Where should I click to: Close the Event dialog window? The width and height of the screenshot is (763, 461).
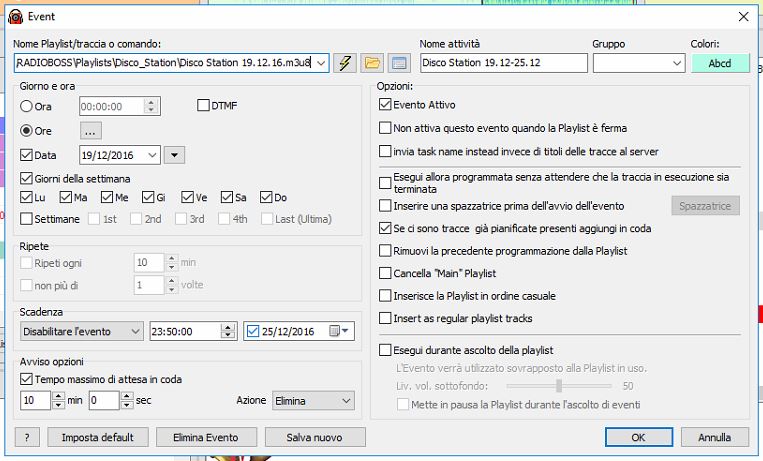coord(744,17)
